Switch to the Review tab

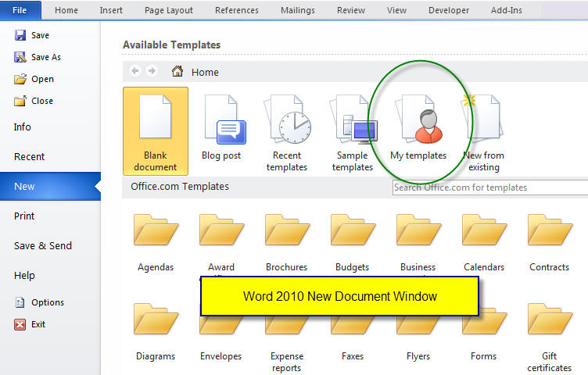pos(351,10)
